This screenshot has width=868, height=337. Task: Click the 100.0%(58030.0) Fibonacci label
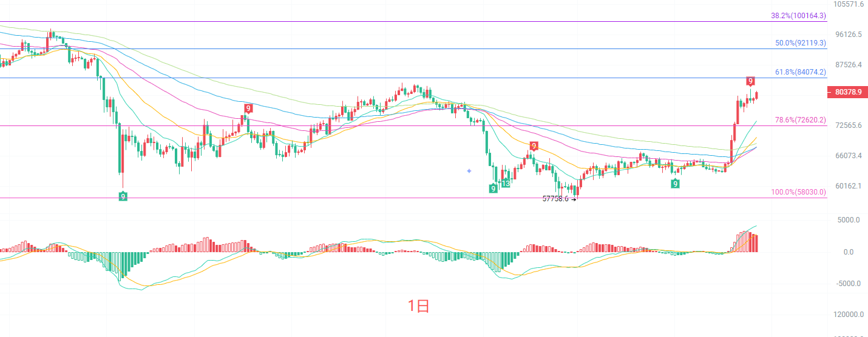(x=799, y=192)
